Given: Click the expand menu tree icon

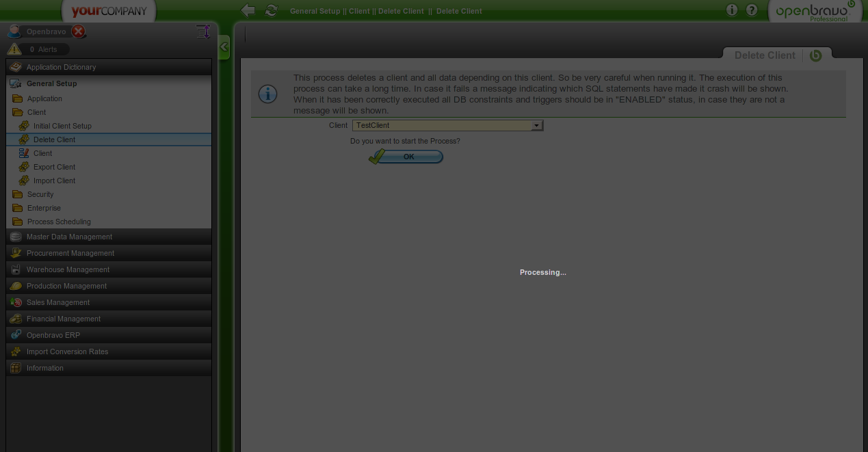Looking at the screenshot, I should [202, 31].
